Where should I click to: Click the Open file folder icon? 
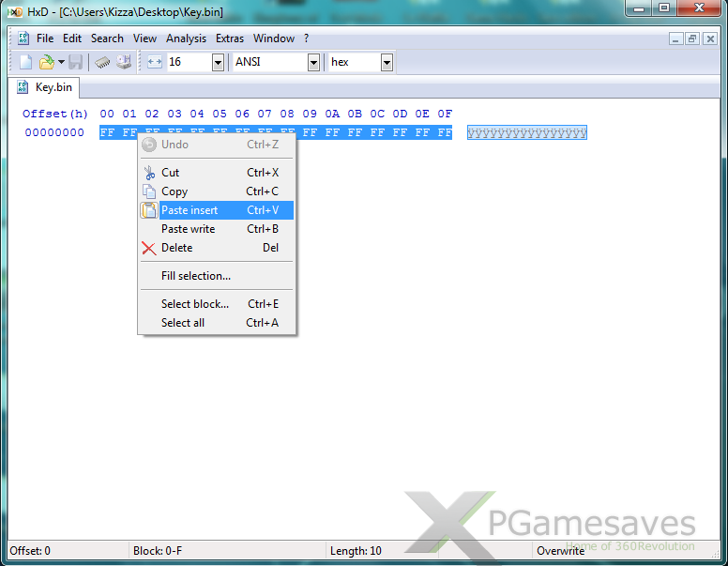[46, 62]
